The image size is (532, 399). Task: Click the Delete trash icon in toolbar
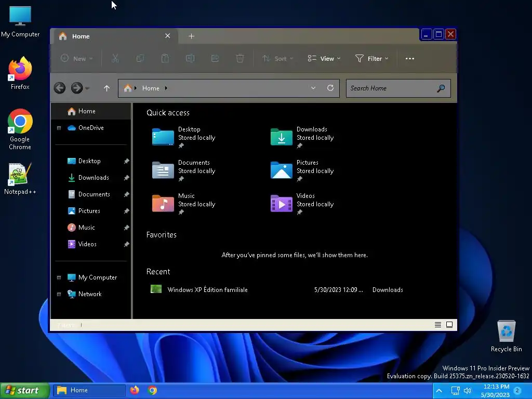(x=240, y=58)
